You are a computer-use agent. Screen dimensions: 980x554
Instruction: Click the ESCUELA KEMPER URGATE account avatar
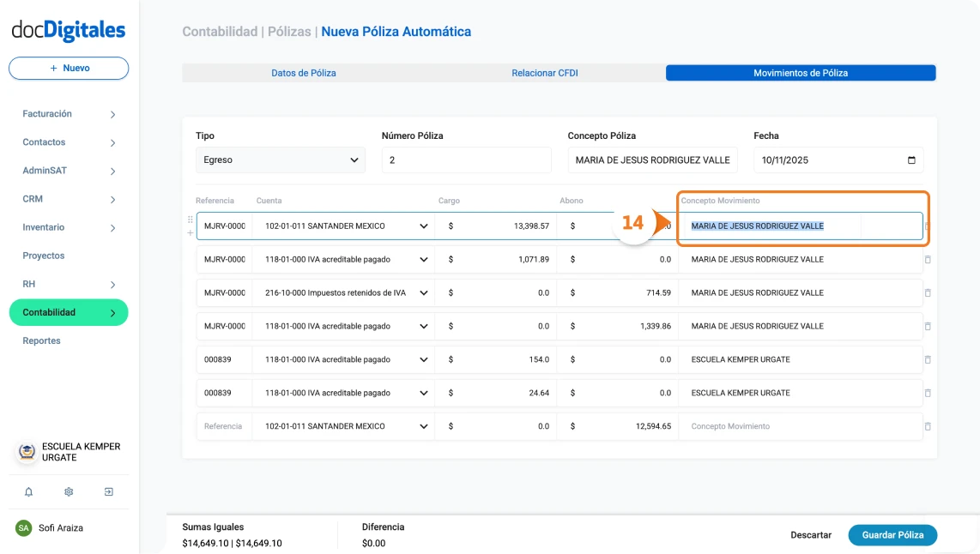(x=26, y=452)
